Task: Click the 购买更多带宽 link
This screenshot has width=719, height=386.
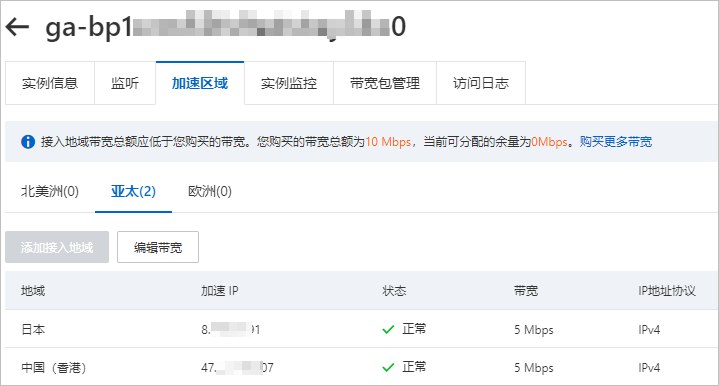Action: coord(616,142)
